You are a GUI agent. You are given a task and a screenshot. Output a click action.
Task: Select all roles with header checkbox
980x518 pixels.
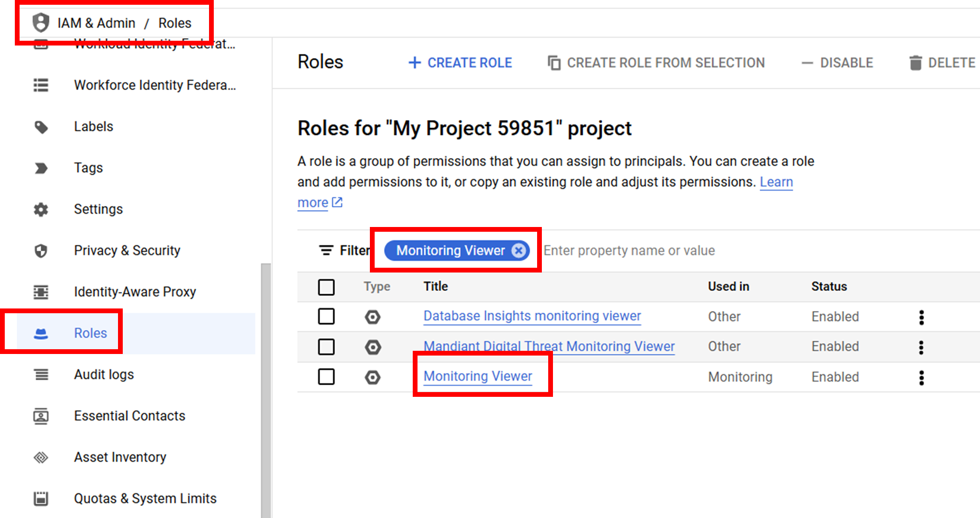(326, 287)
